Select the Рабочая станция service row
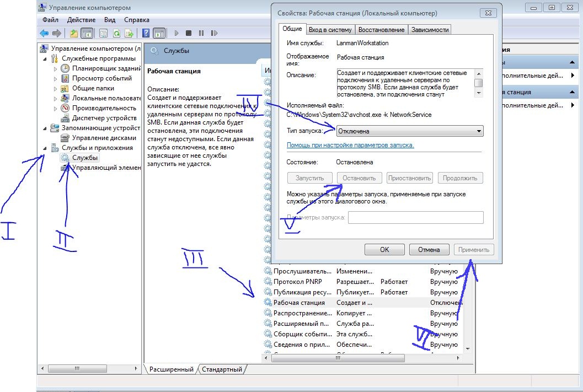 point(362,303)
